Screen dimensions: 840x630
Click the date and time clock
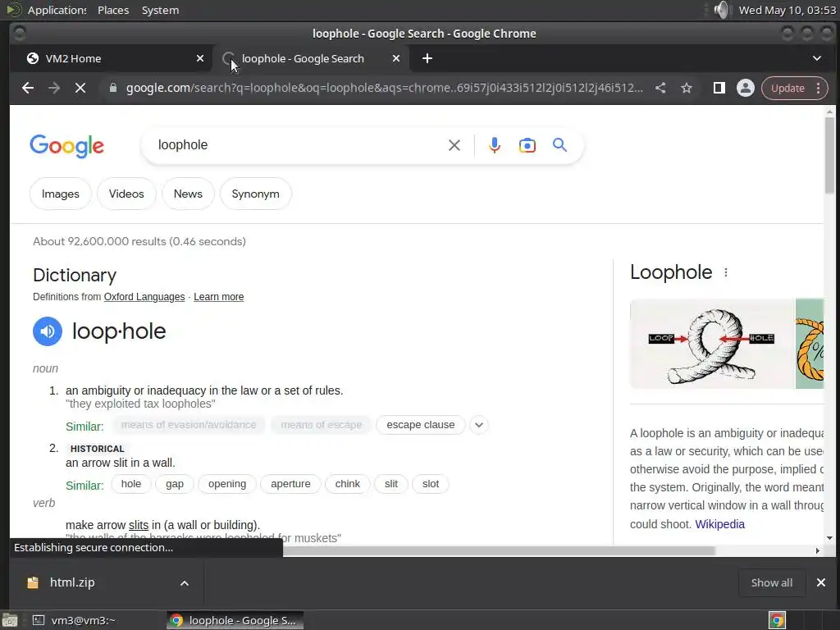click(x=787, y=10)
